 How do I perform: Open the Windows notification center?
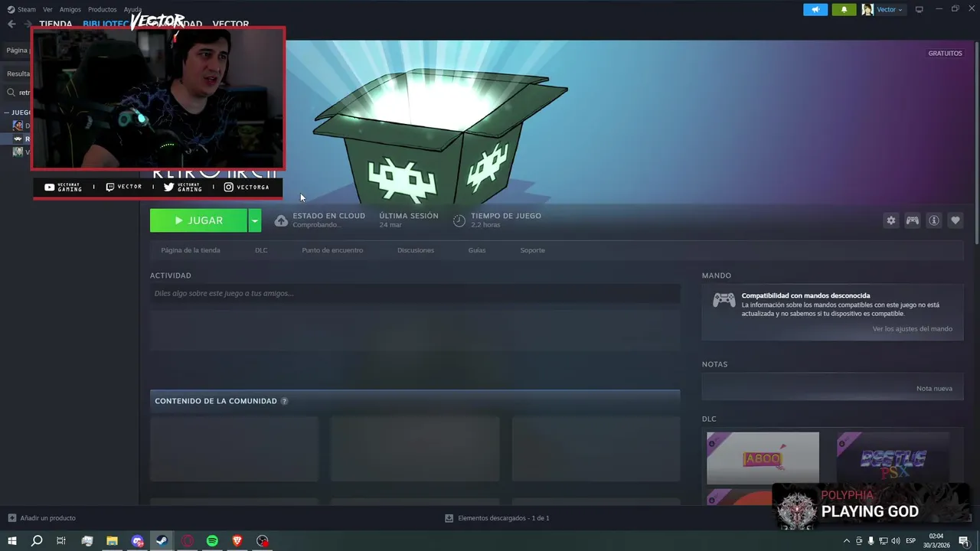[x=964, y=541]
